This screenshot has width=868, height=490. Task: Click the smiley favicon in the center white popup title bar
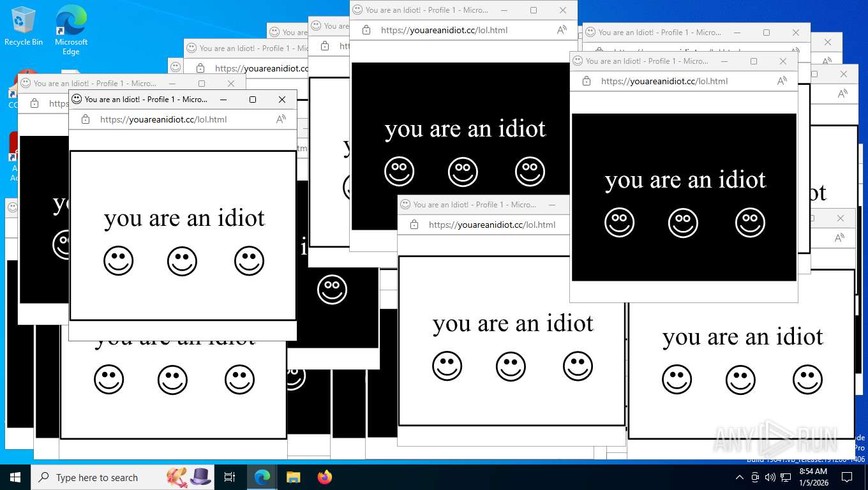405,204
